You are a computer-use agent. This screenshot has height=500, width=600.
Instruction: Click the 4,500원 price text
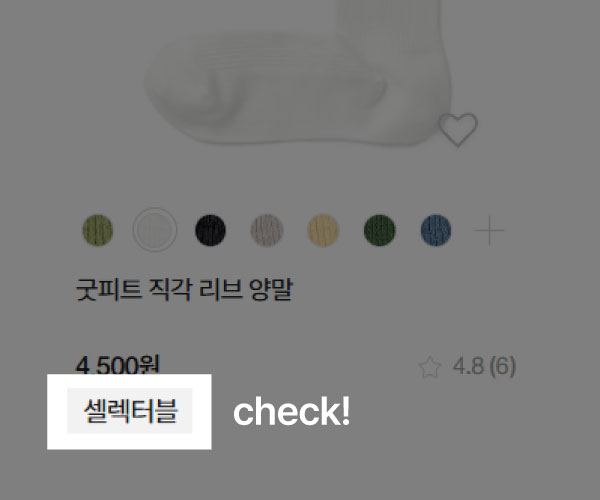(117, 365)
